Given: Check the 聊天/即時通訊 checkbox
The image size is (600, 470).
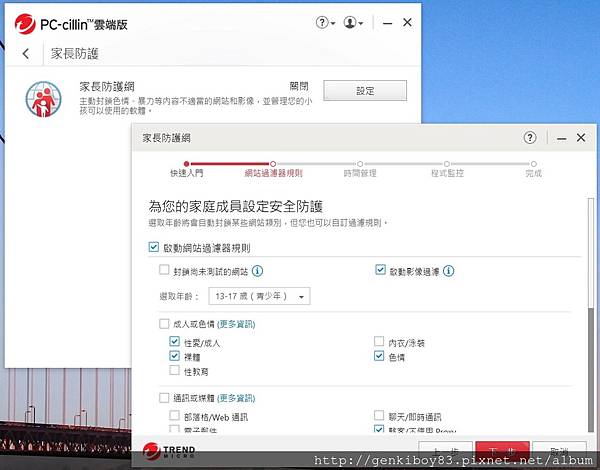Looking at the screenshot, I should tap(379, 415).
